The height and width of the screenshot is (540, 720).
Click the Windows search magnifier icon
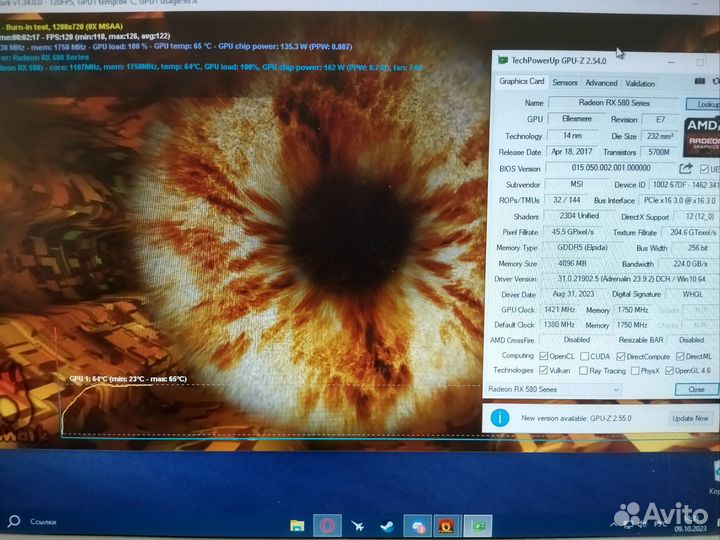[x=14, y=521]
